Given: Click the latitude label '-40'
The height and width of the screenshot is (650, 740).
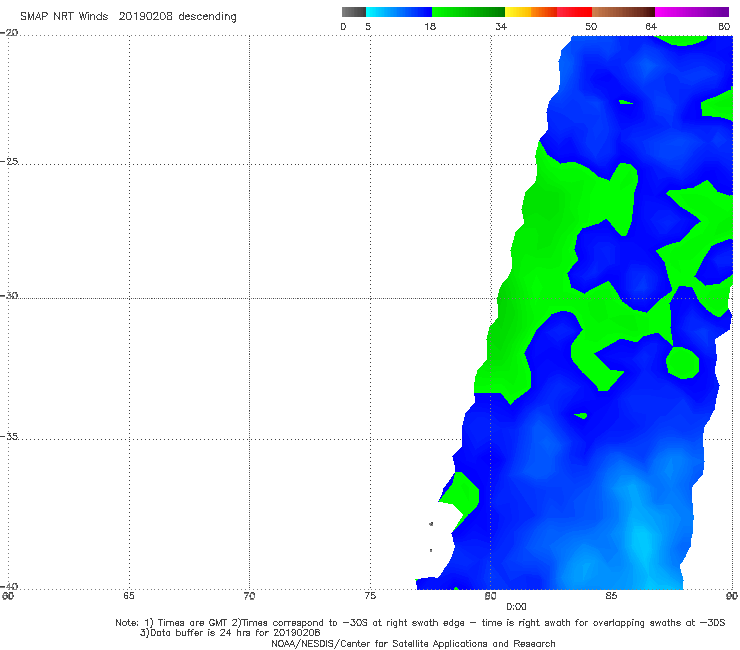Looking at the screenshot, I should click(x=9, y=586).
